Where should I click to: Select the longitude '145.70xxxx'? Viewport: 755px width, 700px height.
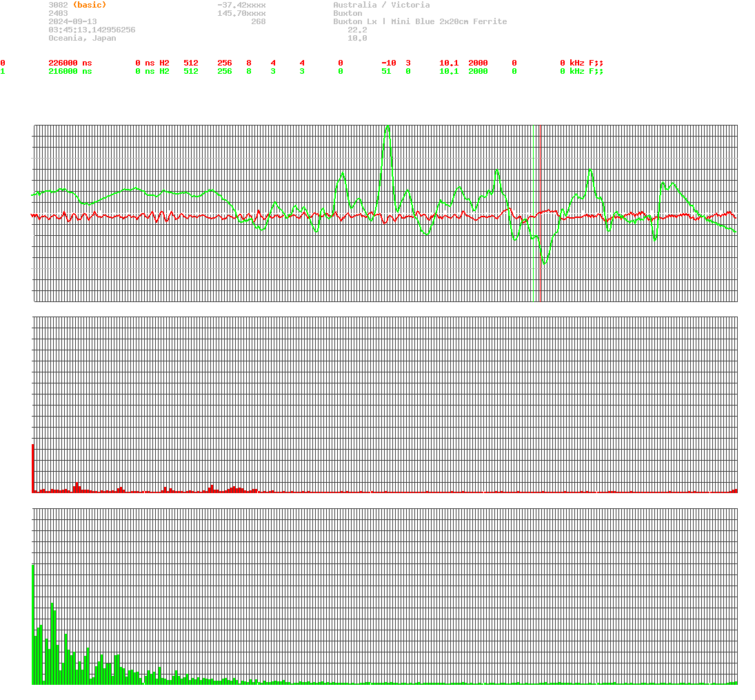click(x=241, y=14)
